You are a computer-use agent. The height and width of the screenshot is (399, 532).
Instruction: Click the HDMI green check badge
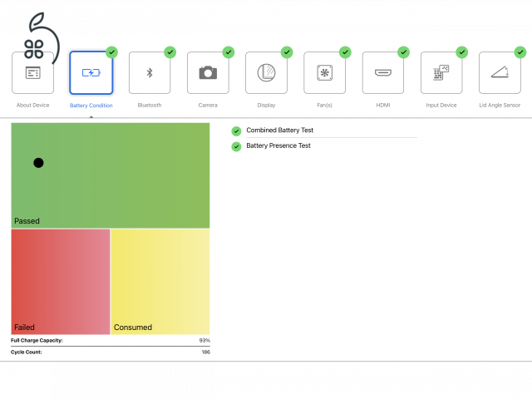coord(403,52)
